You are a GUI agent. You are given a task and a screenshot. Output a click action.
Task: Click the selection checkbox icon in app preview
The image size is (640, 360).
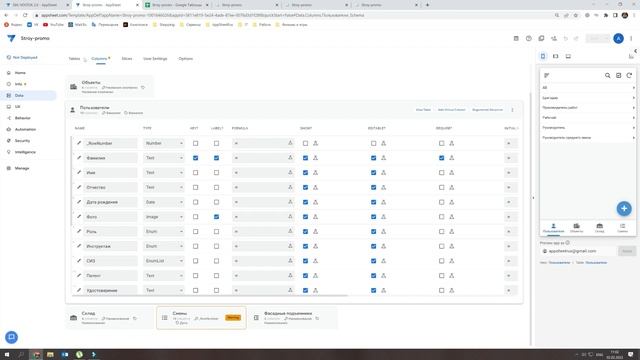(618, 76)
